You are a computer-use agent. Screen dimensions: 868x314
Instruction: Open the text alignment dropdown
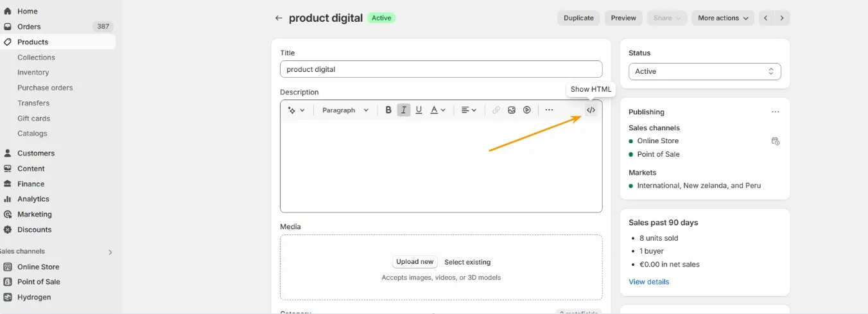click(469, 110)
